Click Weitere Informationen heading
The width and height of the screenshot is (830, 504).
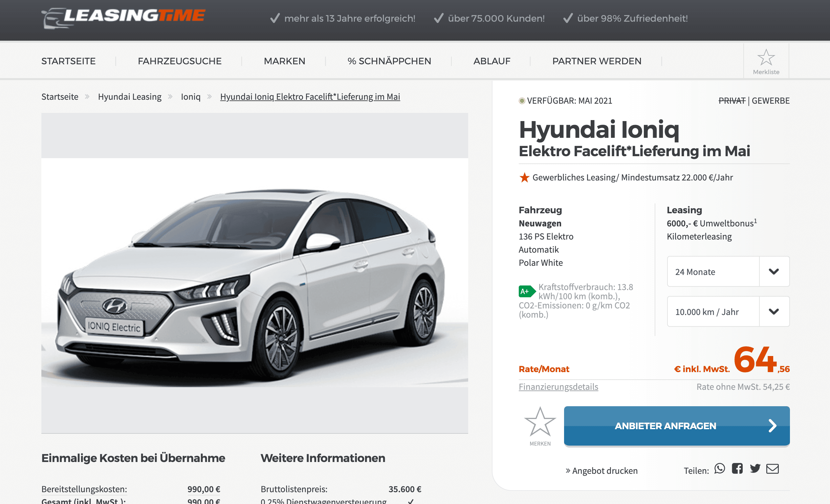323,458
